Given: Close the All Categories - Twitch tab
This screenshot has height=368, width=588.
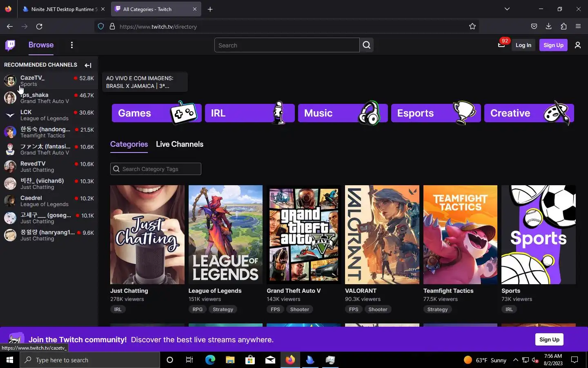Looking at the screenshot, I should pos(195,9).
